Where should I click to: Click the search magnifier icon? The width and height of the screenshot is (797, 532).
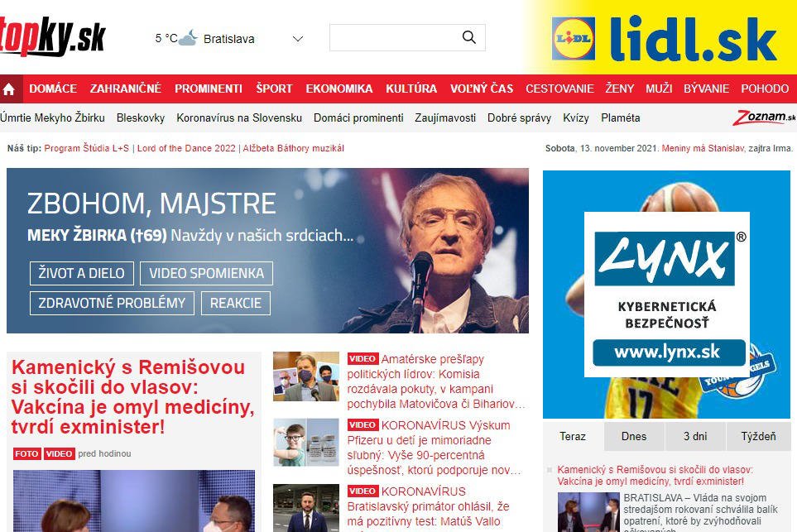tap(468, 37)
